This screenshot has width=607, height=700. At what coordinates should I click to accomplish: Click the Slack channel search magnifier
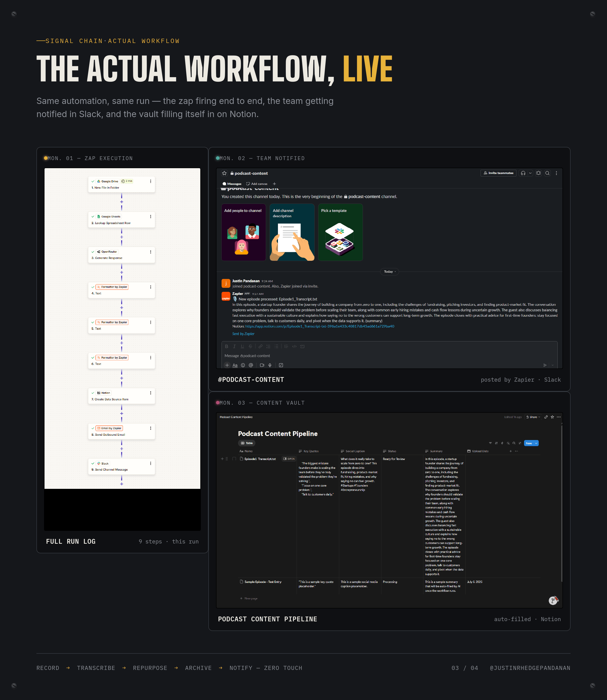pyautogui.click(x=547, y=173)
